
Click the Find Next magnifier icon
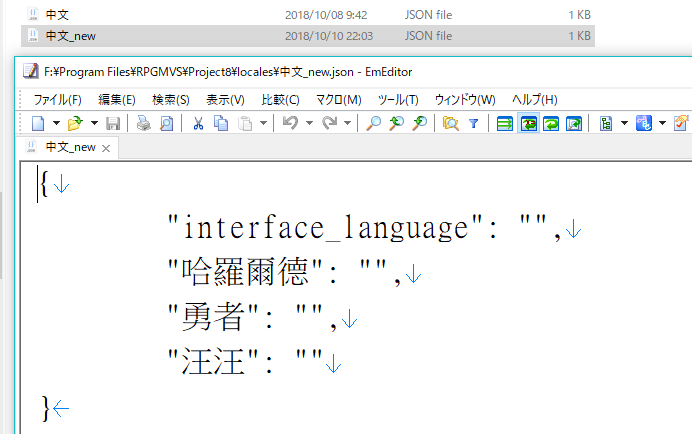coord(397,124)
